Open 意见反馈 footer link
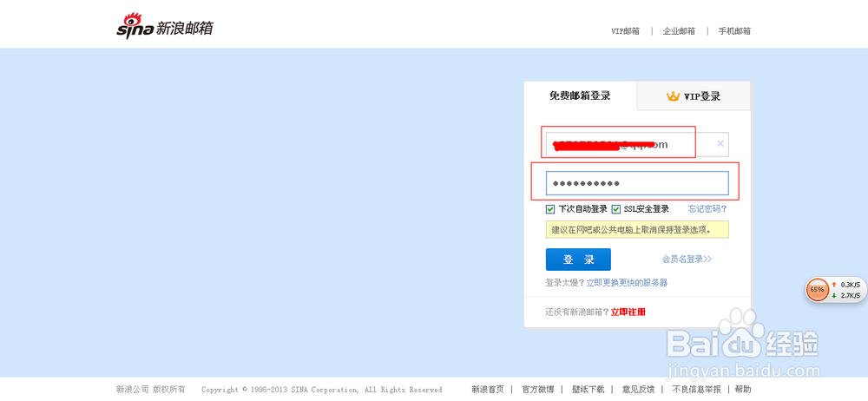The width and height of the screenshot is (868, 401). pyautogui.click(x=638, y=390)
